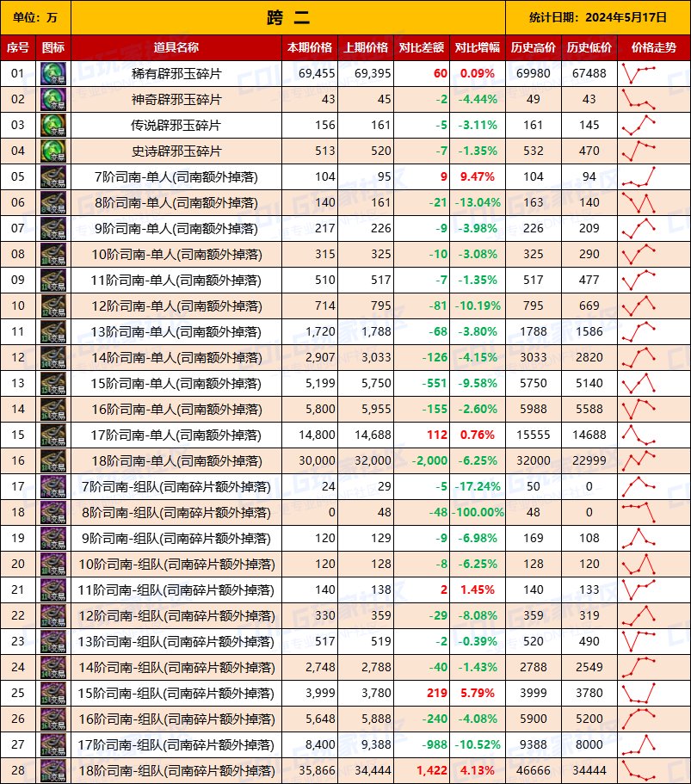
Task: Click the 13阶司南-组队 item icon
Action: (x=53, y=641)
